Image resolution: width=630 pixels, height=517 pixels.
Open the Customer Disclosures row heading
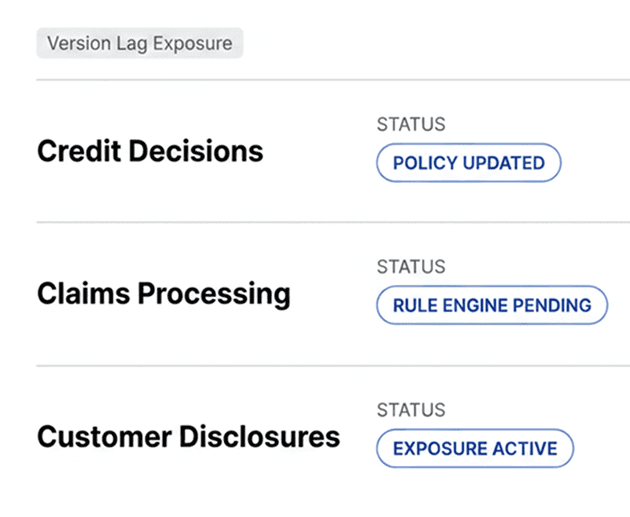188,437
